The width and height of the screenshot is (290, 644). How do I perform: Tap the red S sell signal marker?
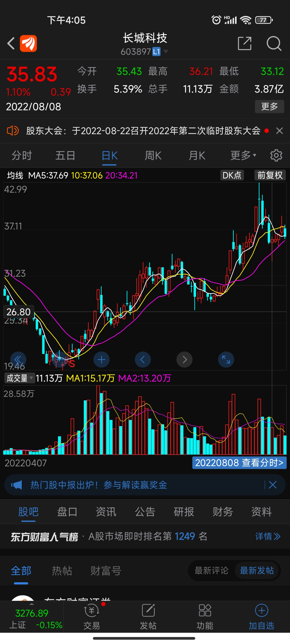click(x=72, y=364)
